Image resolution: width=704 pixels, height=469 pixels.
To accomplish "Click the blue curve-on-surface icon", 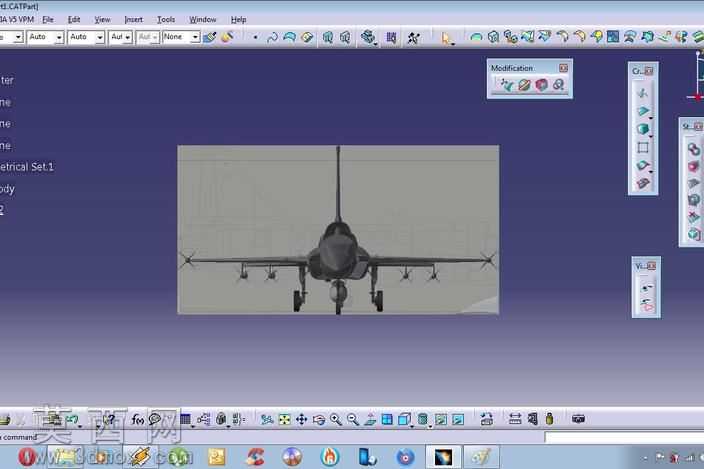I will (x=290, y=38).
